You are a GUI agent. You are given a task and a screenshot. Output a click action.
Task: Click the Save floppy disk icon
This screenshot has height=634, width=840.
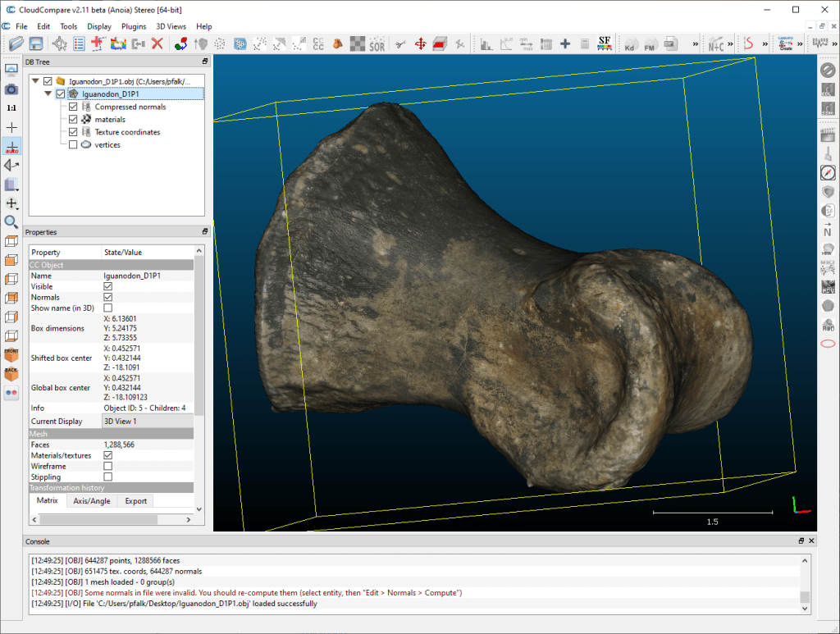click(x=37, y=43)
